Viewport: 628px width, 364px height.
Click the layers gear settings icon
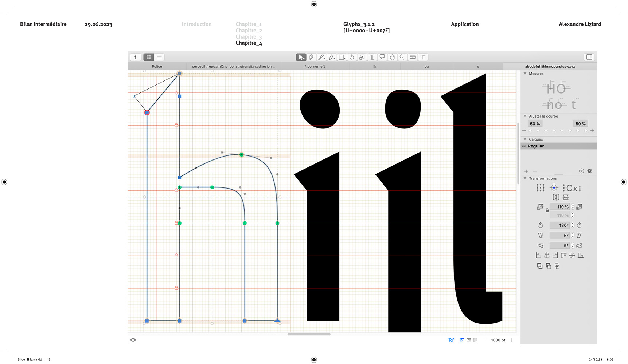click(589, 171)
